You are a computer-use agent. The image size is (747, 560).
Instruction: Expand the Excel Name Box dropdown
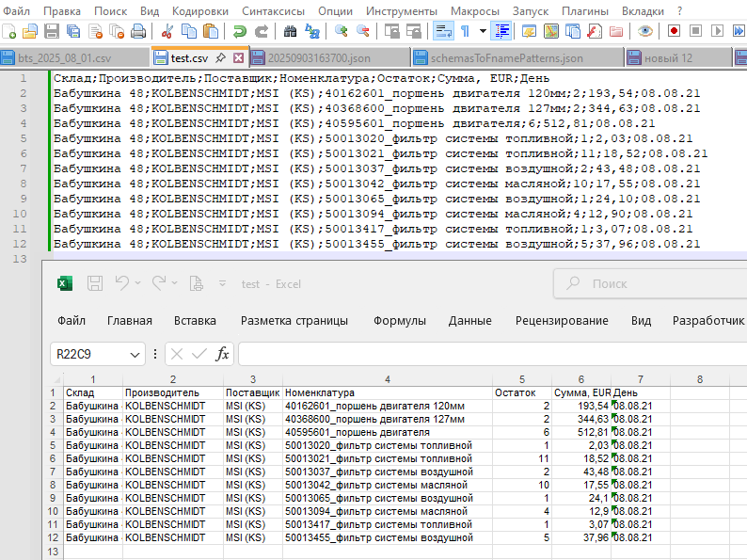(x=136, y=355)
